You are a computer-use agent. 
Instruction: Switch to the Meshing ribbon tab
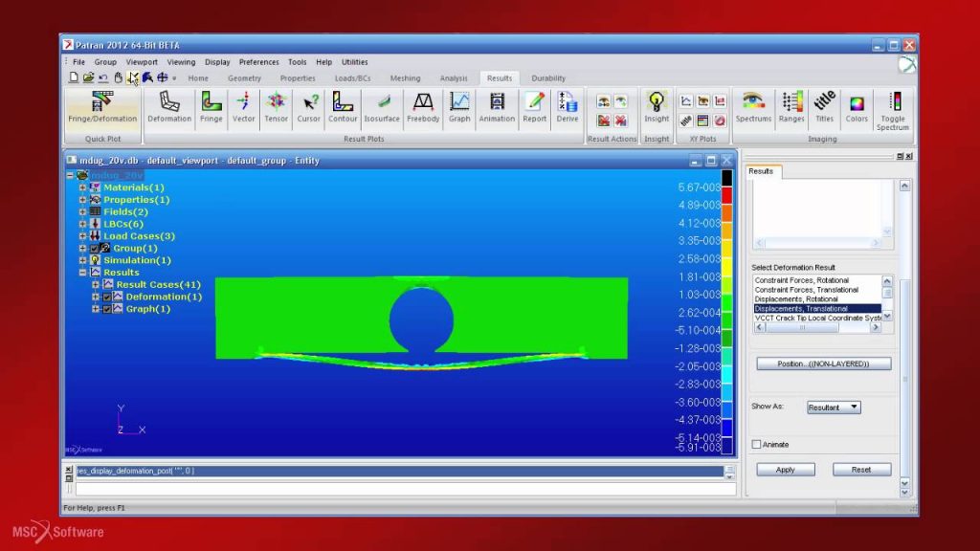coord(405,78)
